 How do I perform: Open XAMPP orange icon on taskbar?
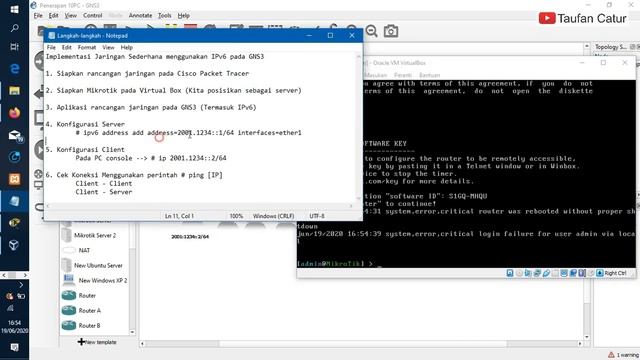[14, 179]
